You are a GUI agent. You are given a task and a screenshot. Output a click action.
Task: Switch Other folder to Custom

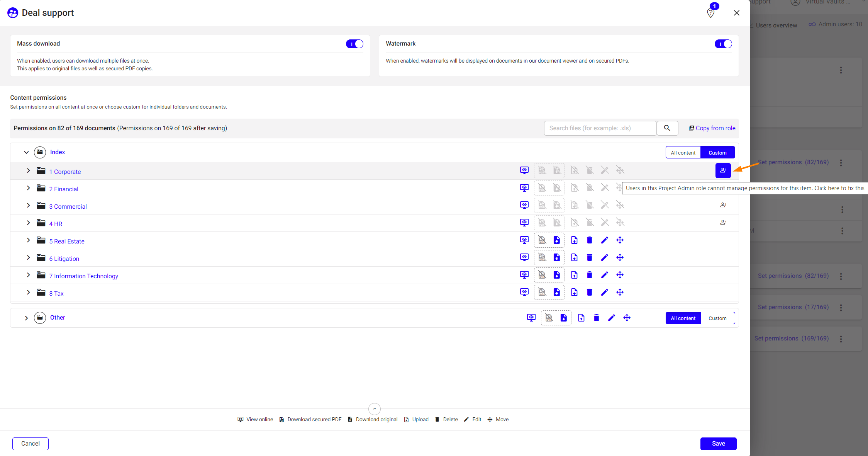pyautogui.click(x=717, y=318)
